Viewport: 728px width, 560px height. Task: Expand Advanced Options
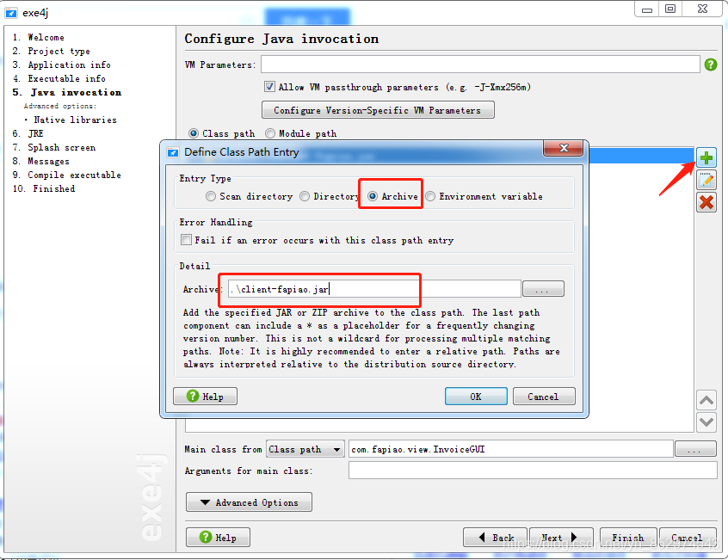(x=249, y=502)
